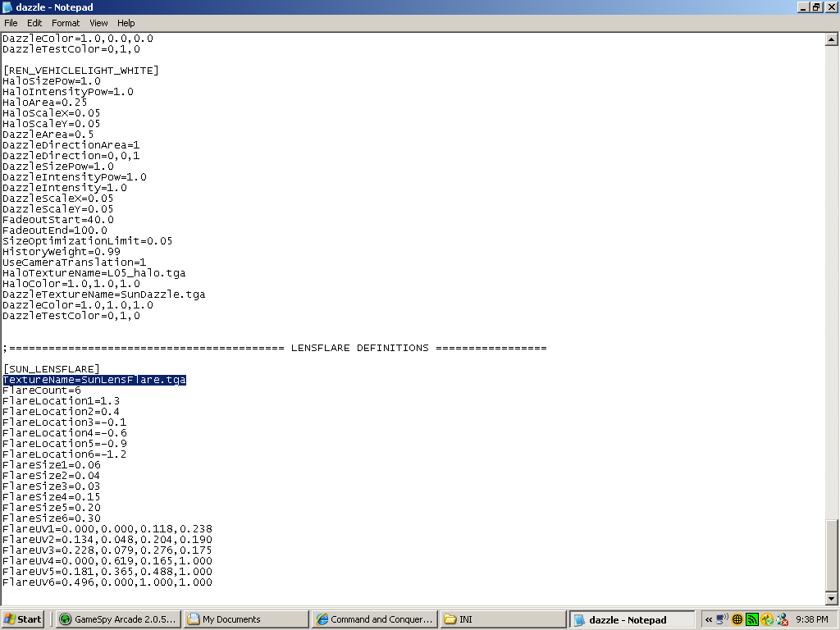The image size is (840, 630).
Task: Open the Format menu
Action: (x=66, y=23)
